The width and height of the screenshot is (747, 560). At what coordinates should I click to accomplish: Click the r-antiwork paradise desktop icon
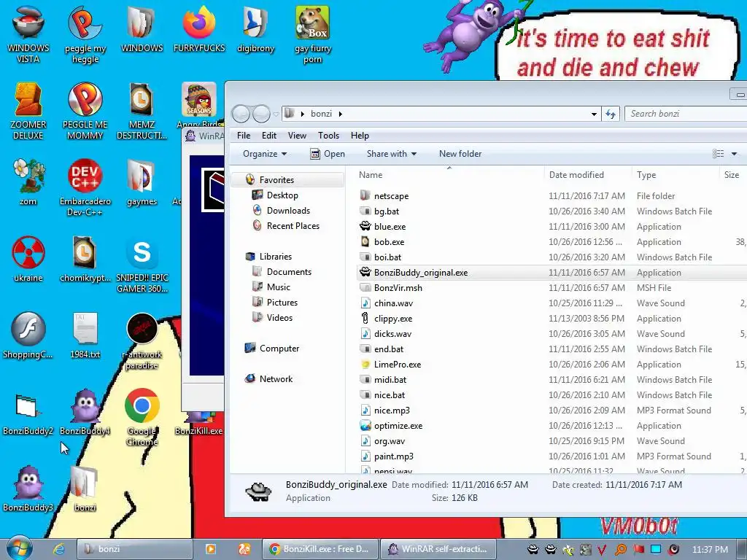click(142, 341)
